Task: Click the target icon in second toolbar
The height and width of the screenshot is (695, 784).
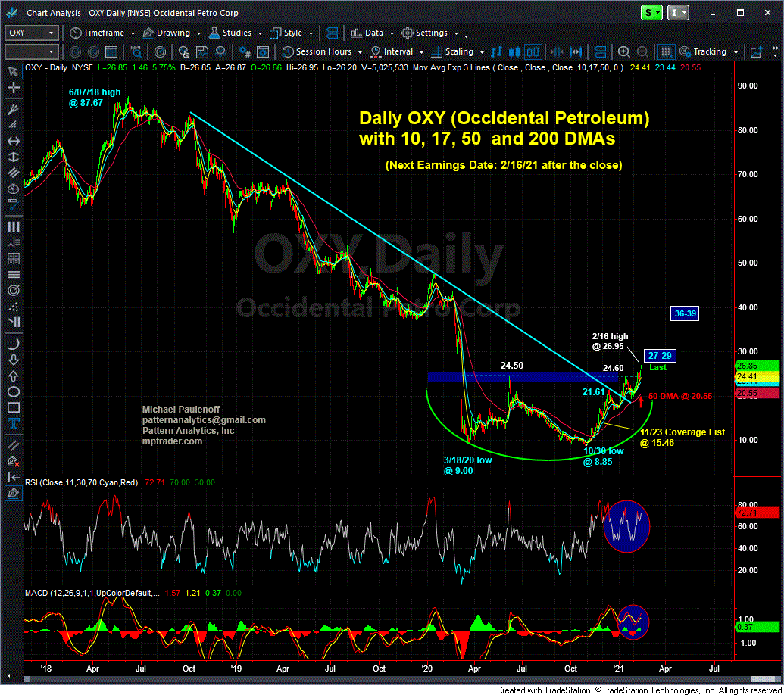Action: point(160,51)
